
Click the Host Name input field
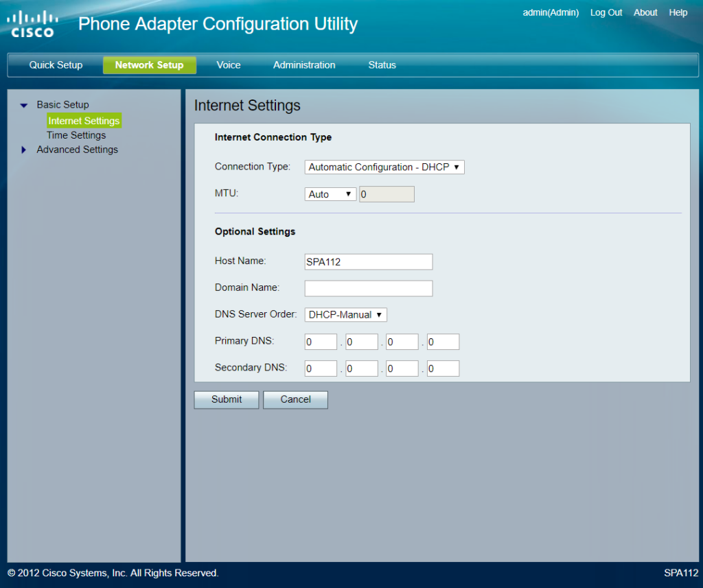tap(368, 261)
